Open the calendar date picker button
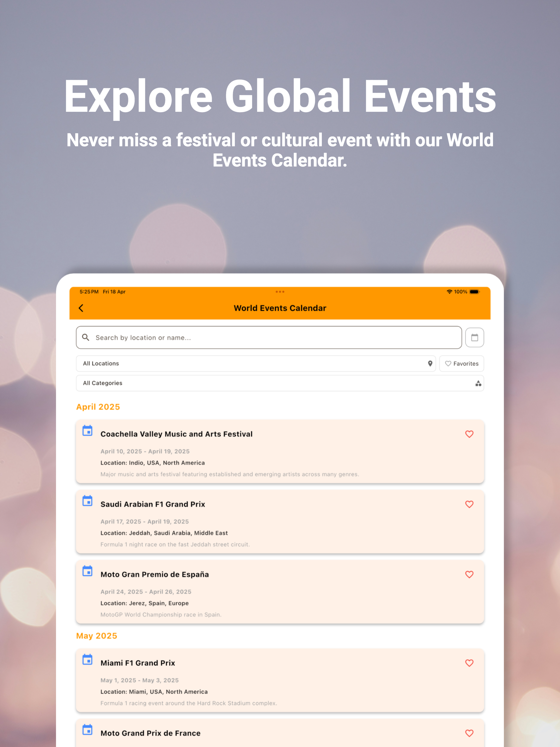560x747 pixels. (474, 337)
